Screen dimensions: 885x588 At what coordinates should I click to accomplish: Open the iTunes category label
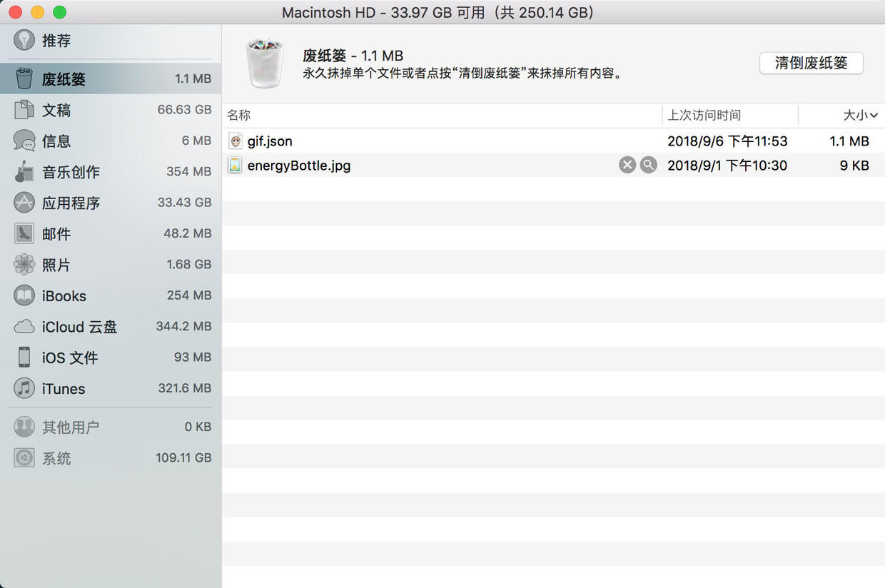(64, 389)
